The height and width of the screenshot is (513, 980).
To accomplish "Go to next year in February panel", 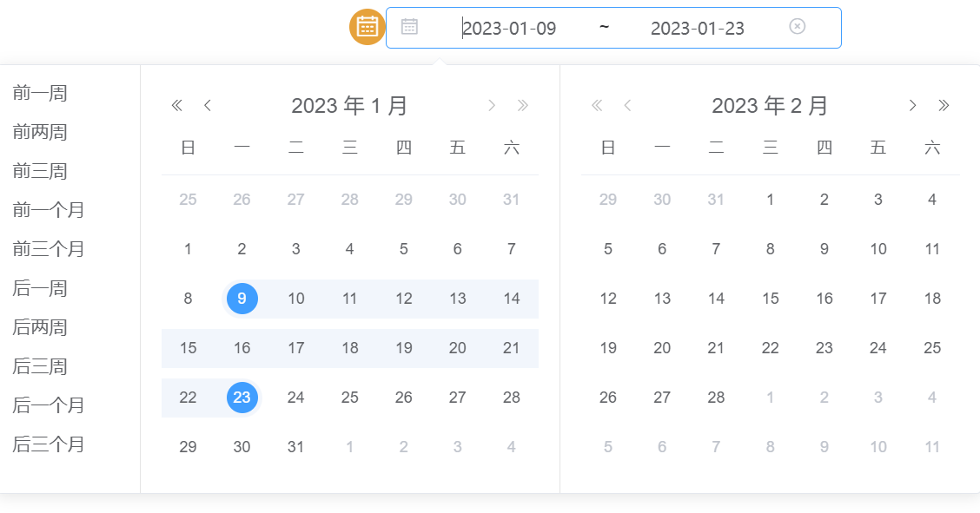I will [944, 106].
